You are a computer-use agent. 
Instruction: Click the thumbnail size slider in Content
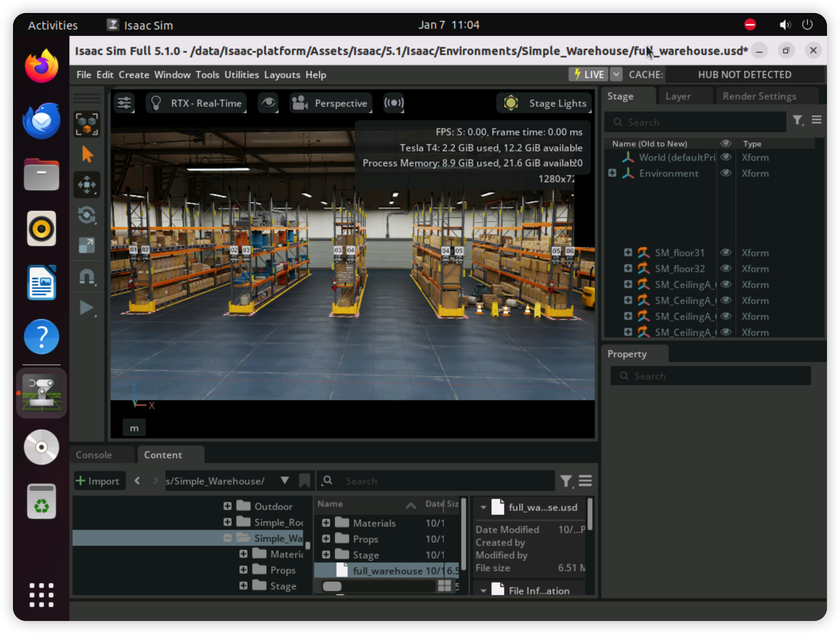point(332,587)
